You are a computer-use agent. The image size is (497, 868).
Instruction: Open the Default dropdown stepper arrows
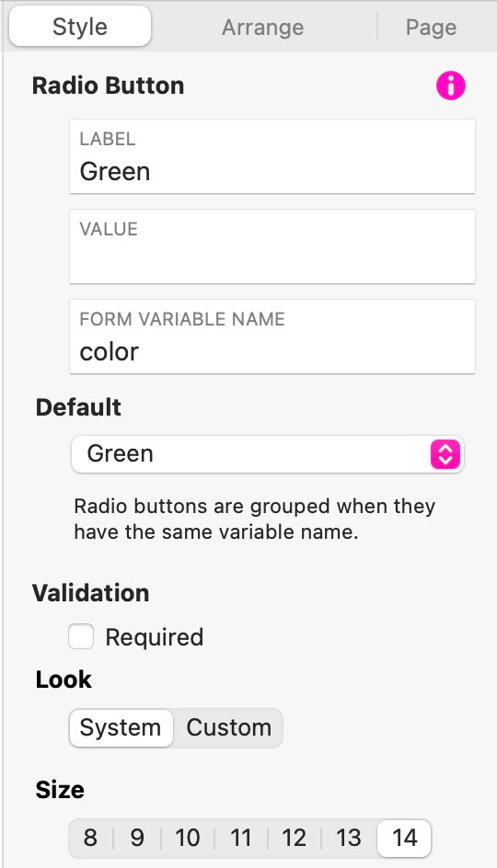pyautogui.click(x=445, y=454)
